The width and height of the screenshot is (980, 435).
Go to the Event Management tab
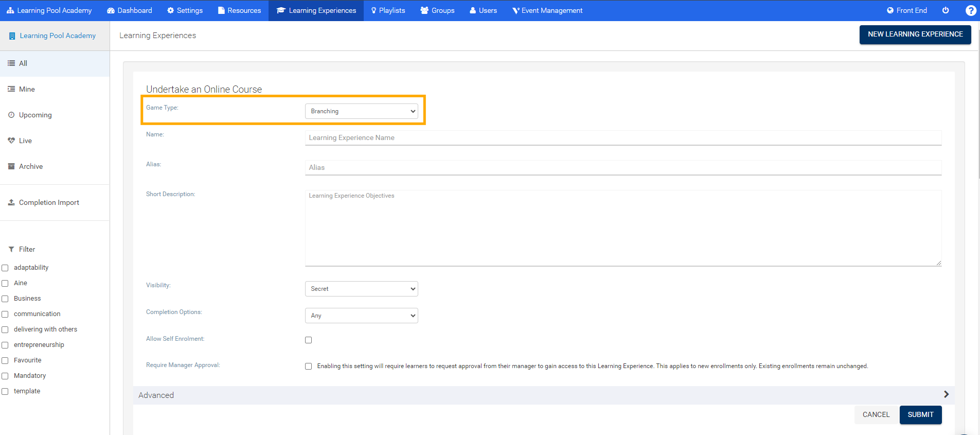[x=547, y=10]
